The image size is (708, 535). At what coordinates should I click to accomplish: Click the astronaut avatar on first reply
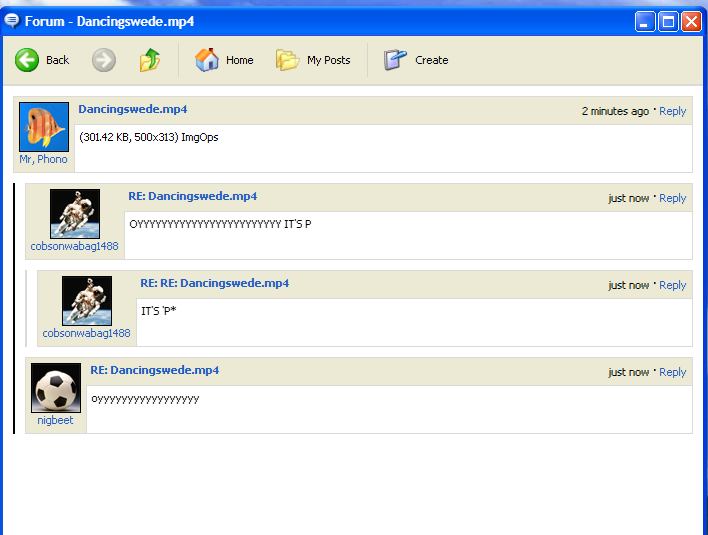75,213
